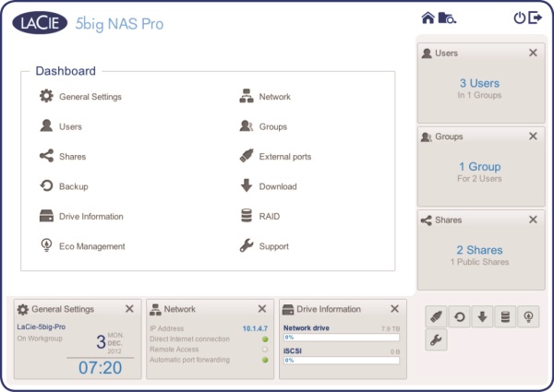Open Network page from the Dashboard list
The image size is (554, 392).
[x=275, y=97]
